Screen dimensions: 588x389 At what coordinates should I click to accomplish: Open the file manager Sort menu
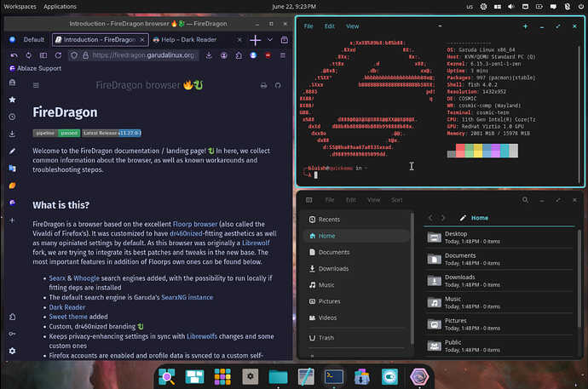point(396,200)
